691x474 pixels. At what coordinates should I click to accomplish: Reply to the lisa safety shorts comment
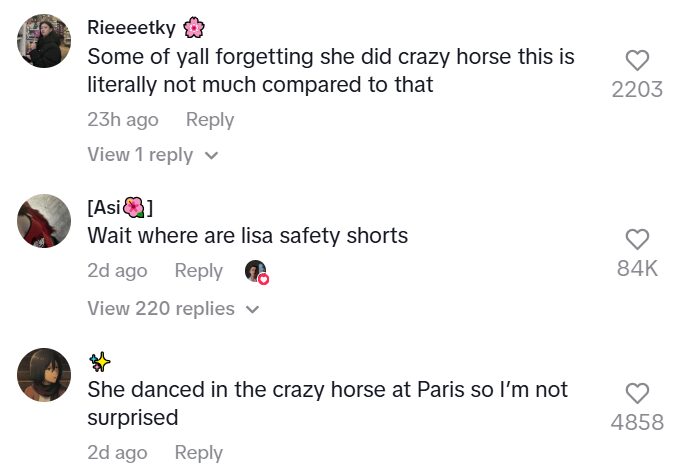pyautogui.click(x=199, y=271)
